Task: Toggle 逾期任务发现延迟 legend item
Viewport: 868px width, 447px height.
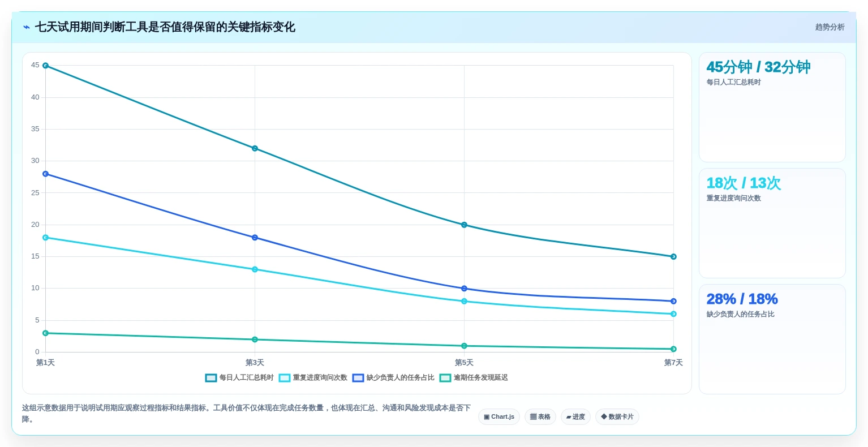Action: coord(474,378)
